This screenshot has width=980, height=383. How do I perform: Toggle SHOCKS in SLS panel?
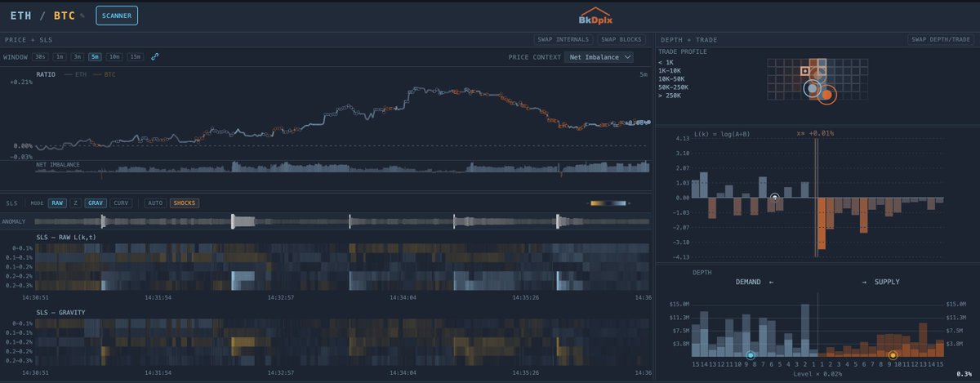tap(185, 203)
